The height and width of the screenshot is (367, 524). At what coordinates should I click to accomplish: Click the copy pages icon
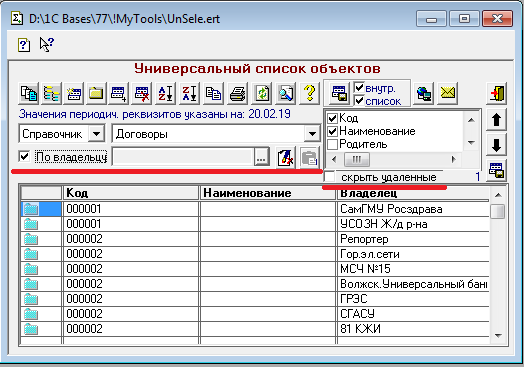pyautogui.click(x=213, y=93)
